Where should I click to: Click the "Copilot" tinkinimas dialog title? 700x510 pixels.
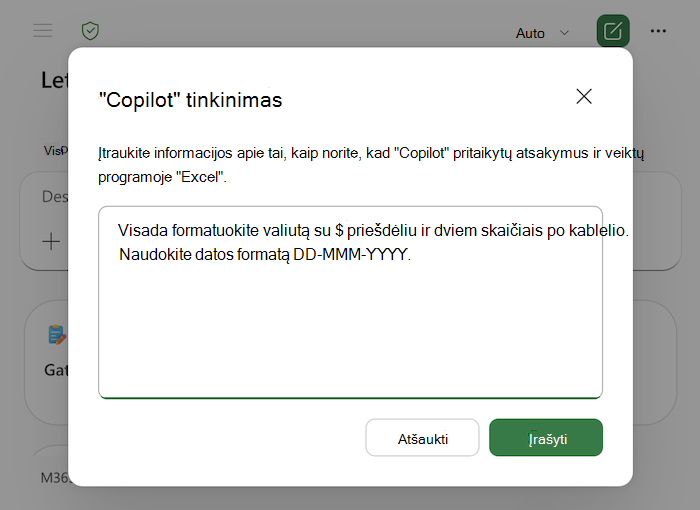pyautogui.click(x=190, y=100)
